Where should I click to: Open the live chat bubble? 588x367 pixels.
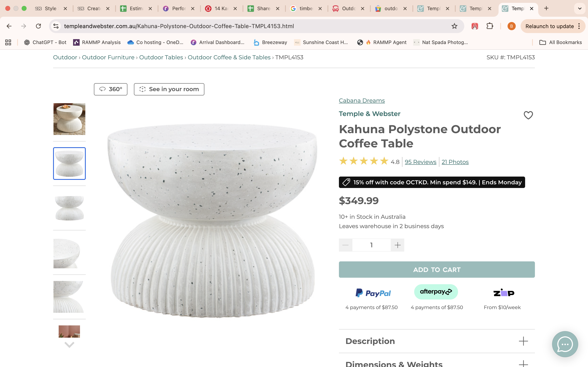point(565,344)
